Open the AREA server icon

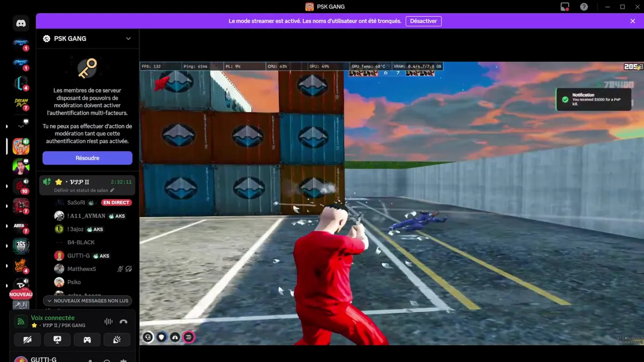[21, 226]
